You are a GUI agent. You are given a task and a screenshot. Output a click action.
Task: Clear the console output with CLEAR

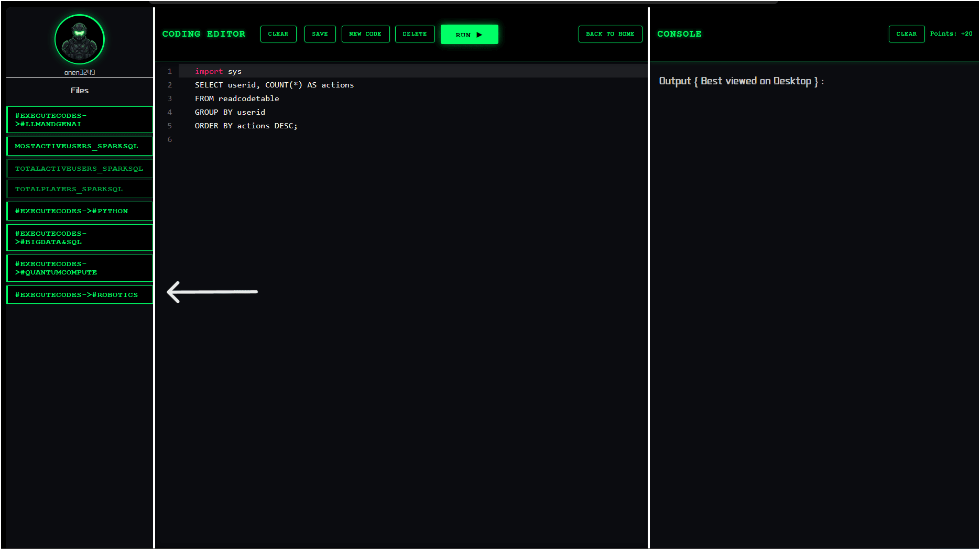(x=906, y=34)
